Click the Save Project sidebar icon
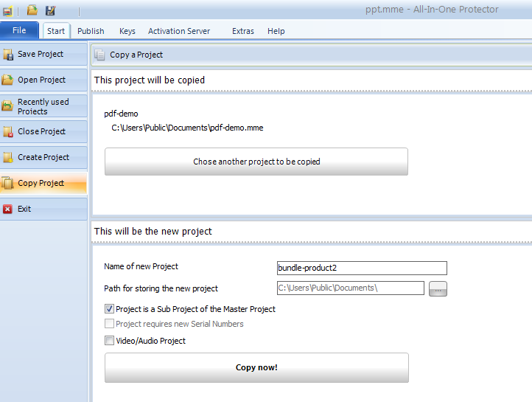This screenshot has height=402, width=532. coord(8,55)
